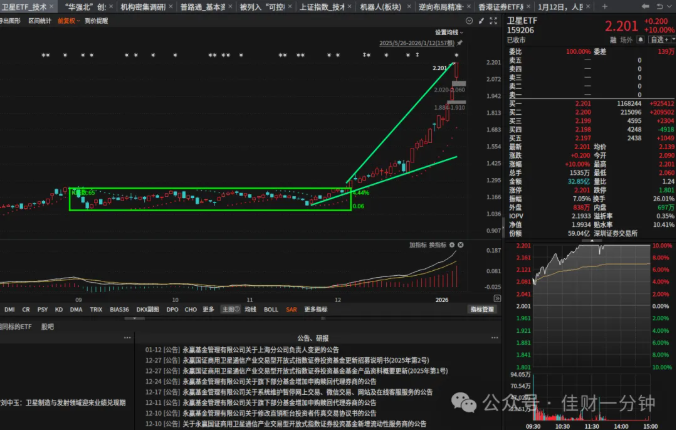Open announcement 关于上海分公司负责人变更的公告
Screen dimensions: 676x430
[x=260, y=350]
